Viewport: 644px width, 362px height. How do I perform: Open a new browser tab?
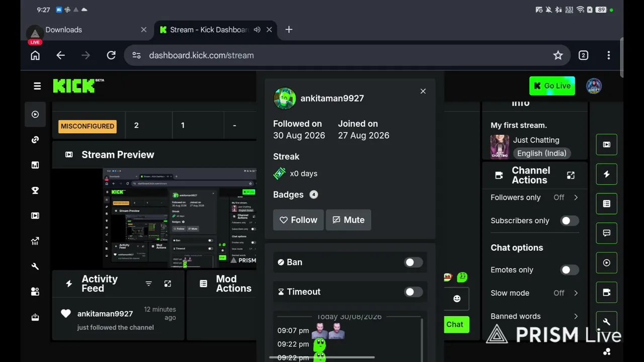point(289,30)
